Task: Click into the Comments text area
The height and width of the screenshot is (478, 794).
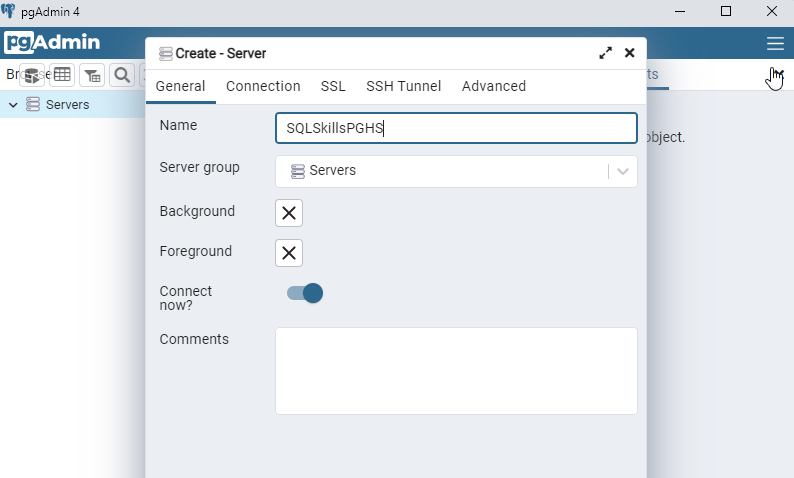Action: coord(456,371)
